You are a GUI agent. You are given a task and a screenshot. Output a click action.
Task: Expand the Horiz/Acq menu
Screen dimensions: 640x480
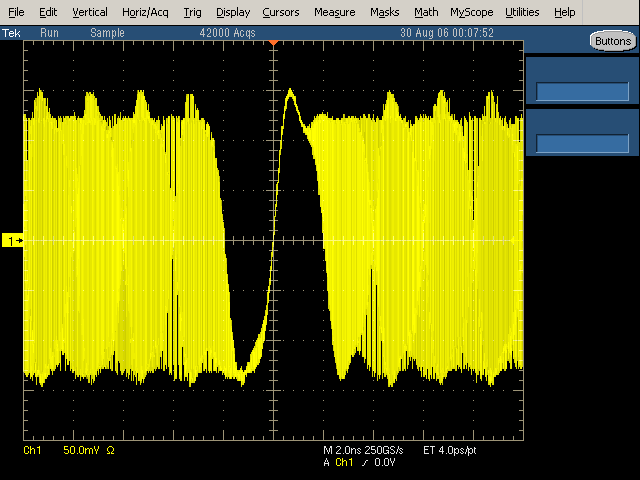(145, 12)
